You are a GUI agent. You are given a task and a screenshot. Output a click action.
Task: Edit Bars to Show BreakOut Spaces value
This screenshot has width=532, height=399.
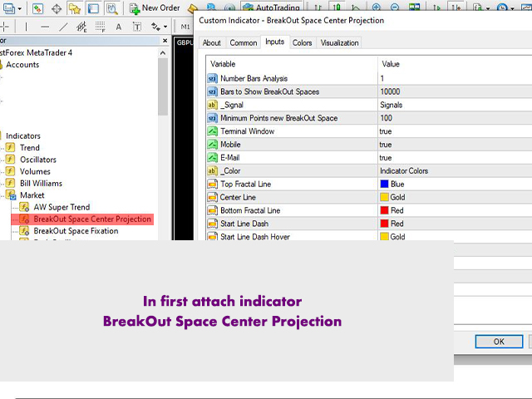(455, 91)
